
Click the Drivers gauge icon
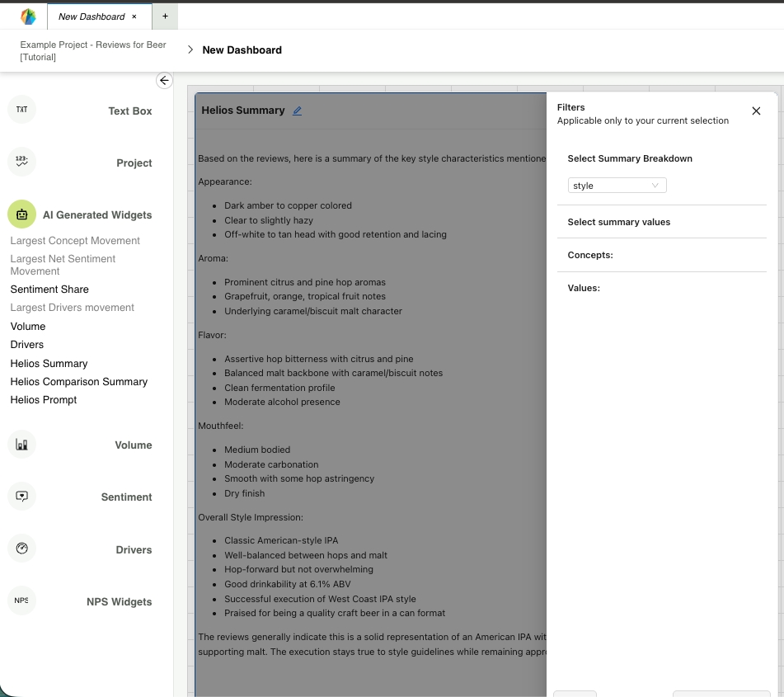pos(22,549)
